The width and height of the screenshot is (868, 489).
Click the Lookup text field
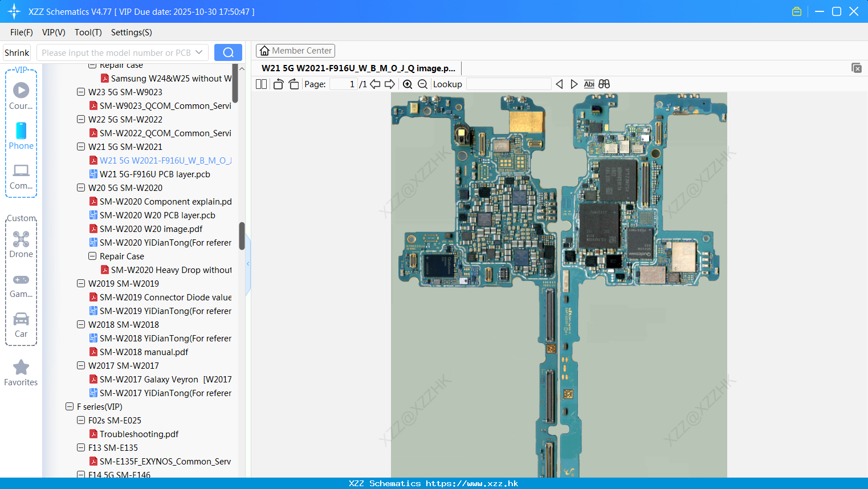tap(509, 84)
